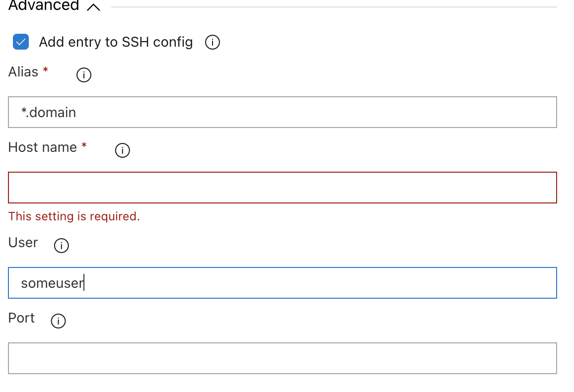Viewport: 574px width, 392px height.
Task: Click the required asterisk beside Host name
Action: [x=84, y=146]
